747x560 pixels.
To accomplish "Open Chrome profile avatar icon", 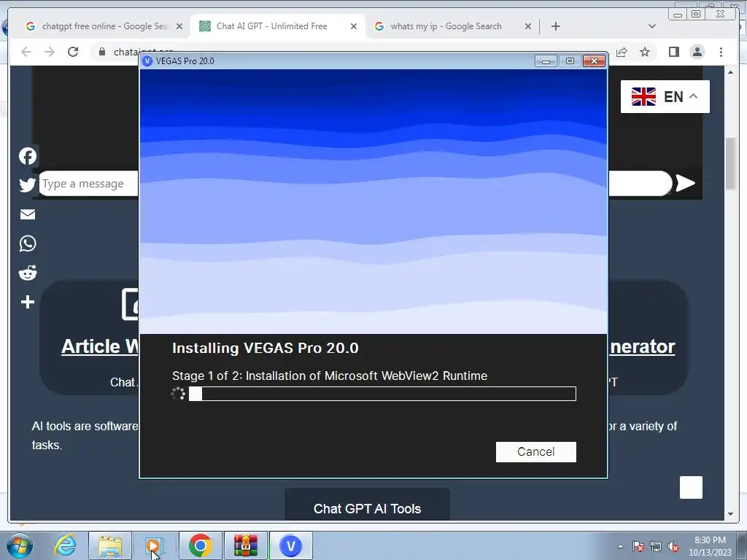I will (697, 52).
